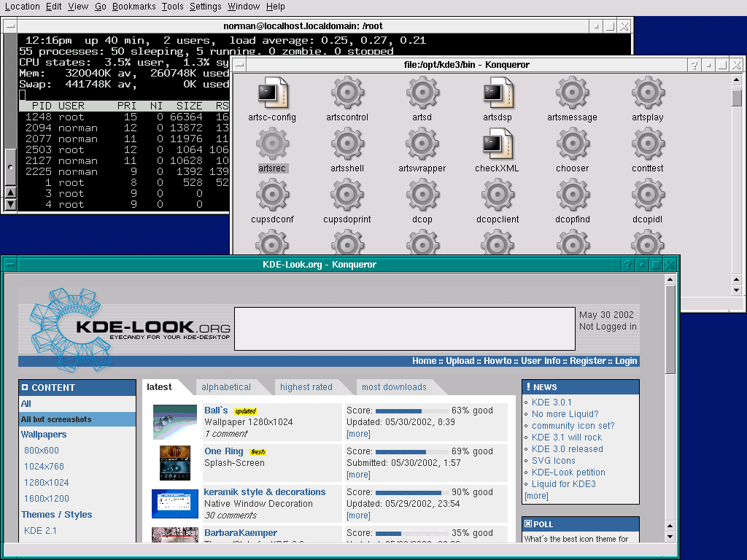Open the Go menu
The width and height of the screenshot is (747, 560).
(101, 7)
